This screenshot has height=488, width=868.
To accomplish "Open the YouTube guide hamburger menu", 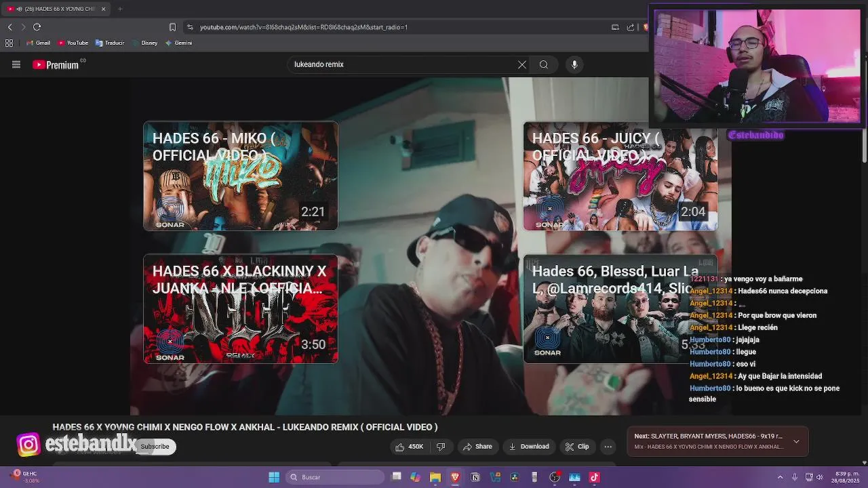I will tap(16, 64).
